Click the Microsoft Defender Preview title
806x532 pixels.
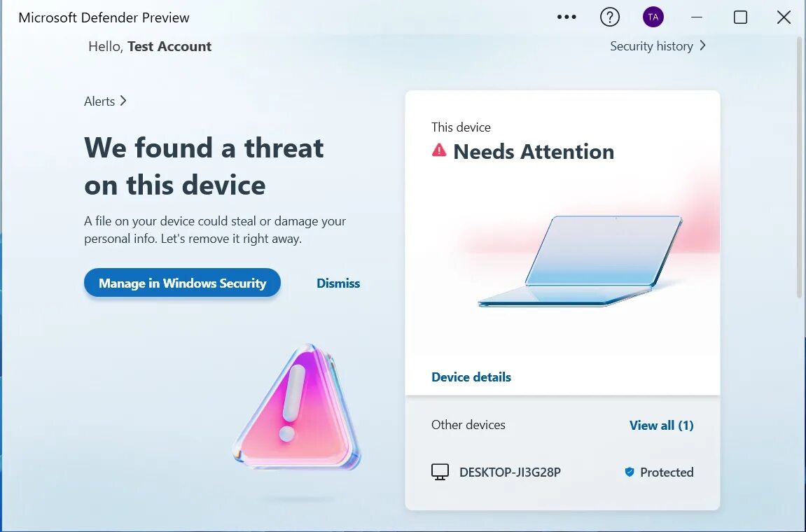click(x=104, y=17)
